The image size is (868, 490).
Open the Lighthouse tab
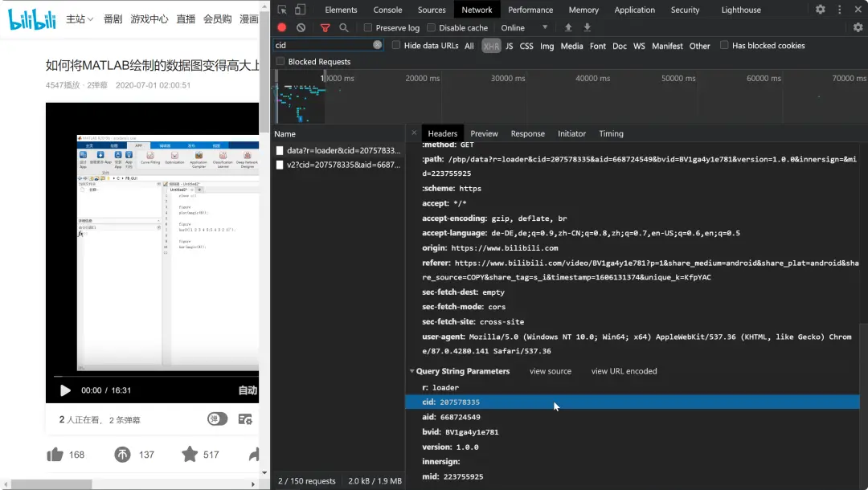pos(741,10)
